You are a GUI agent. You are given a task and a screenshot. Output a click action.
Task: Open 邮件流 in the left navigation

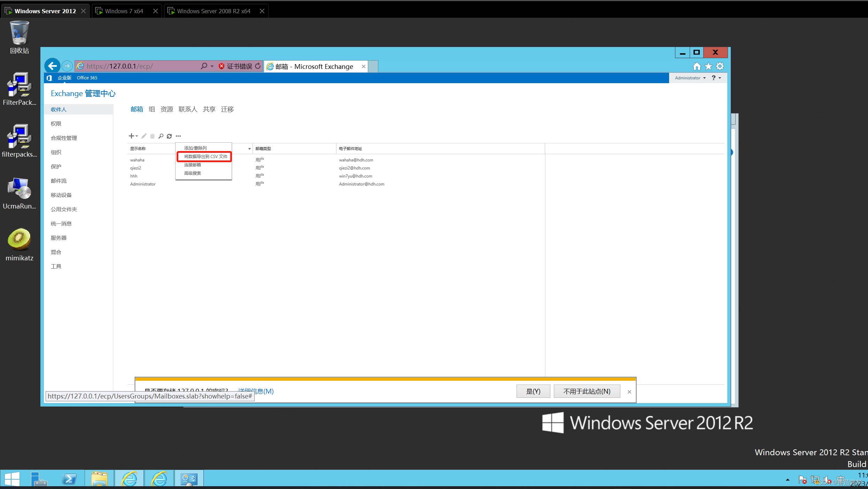(x=59, y=181)
